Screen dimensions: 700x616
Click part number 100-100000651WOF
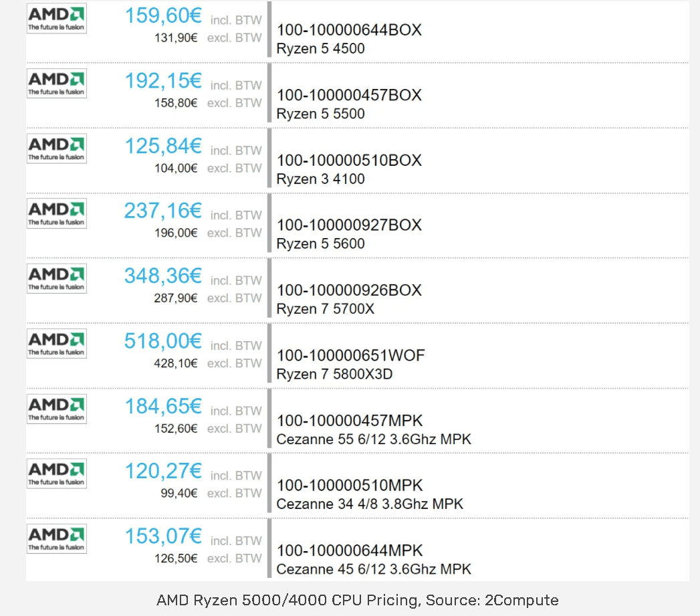tap(351, 356)
